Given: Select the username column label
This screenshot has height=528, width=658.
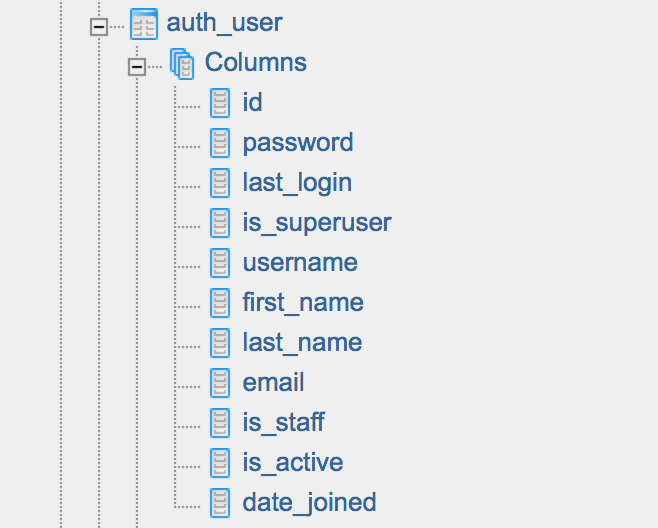Looking at the screenshot, I should (300, 263).
